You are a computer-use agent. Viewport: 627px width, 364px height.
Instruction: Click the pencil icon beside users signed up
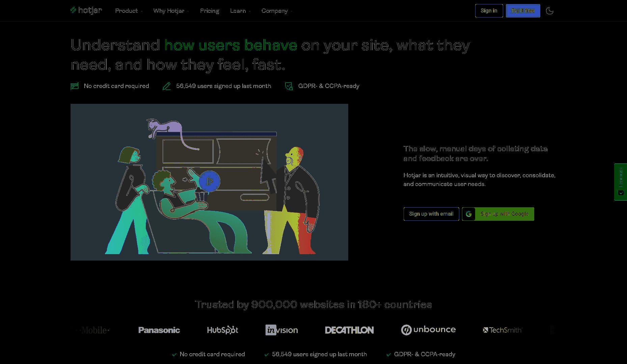click(x=166, y=86)
